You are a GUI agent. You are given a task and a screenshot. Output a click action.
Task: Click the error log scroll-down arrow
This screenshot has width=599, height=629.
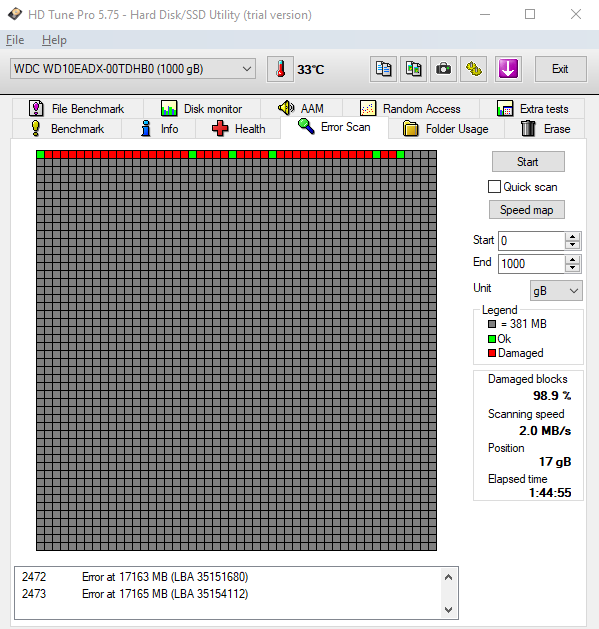449,610
